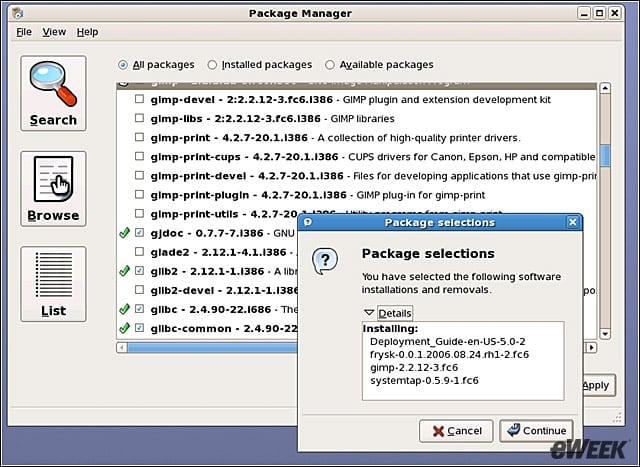Open the Browse view icon
The image size is (640, 467).
pyautogui.click(x=53, y=189)
